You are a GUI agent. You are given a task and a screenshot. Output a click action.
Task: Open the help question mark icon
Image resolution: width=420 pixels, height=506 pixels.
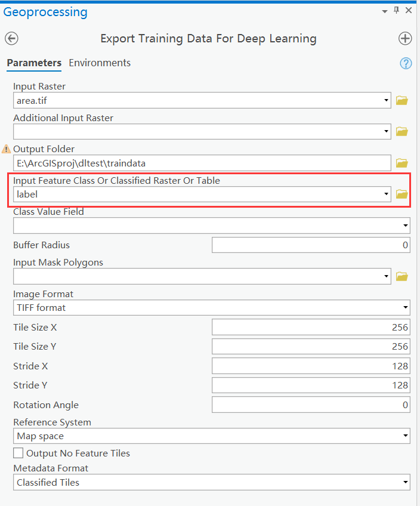coord(406,63)
